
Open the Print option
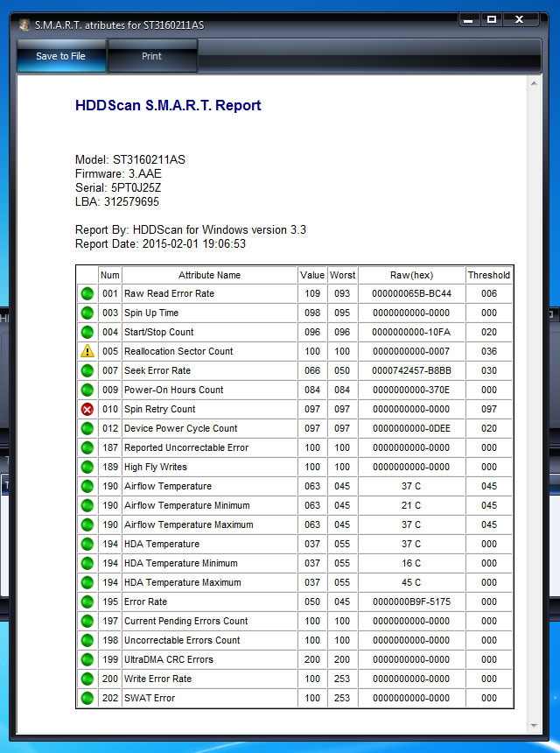pyautogui.click(x=151, y=56)
